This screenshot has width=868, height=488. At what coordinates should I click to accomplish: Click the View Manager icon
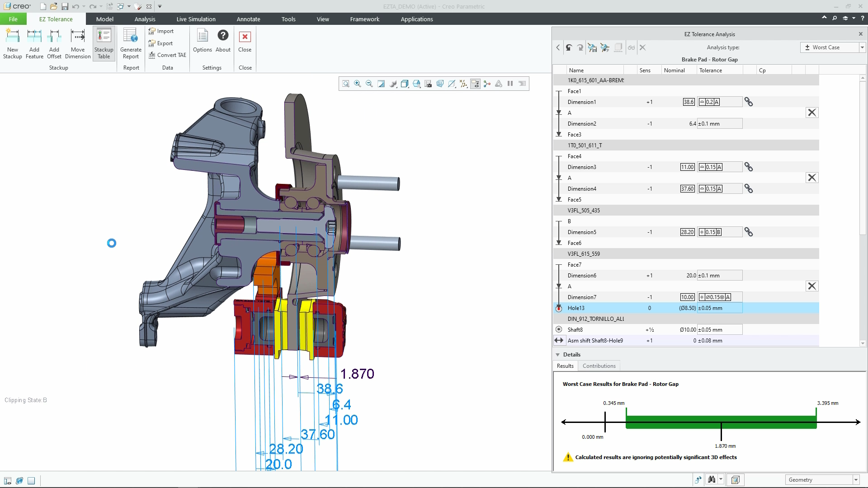tap(428, 84)
